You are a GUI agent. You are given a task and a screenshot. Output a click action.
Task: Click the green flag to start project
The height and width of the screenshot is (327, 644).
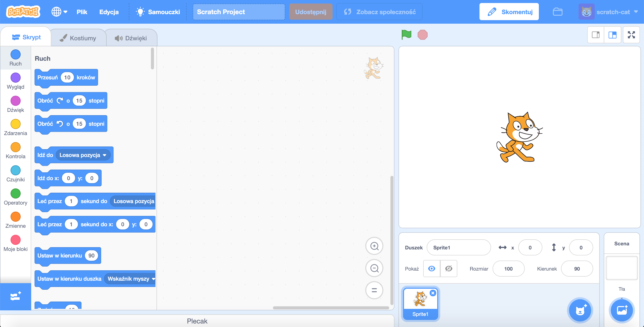(407, 35)
